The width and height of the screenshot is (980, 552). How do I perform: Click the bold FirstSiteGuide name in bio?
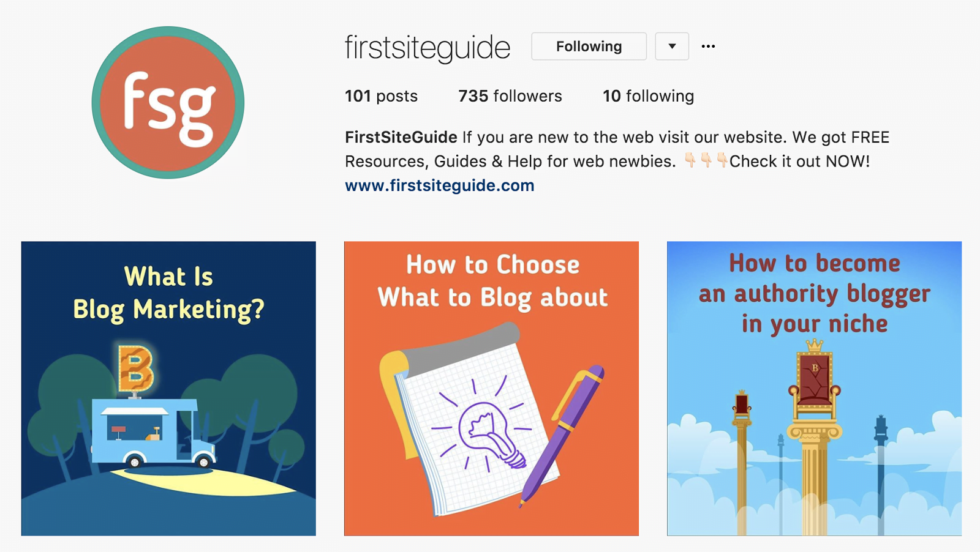pyautogui.click(x=401, y=137)
